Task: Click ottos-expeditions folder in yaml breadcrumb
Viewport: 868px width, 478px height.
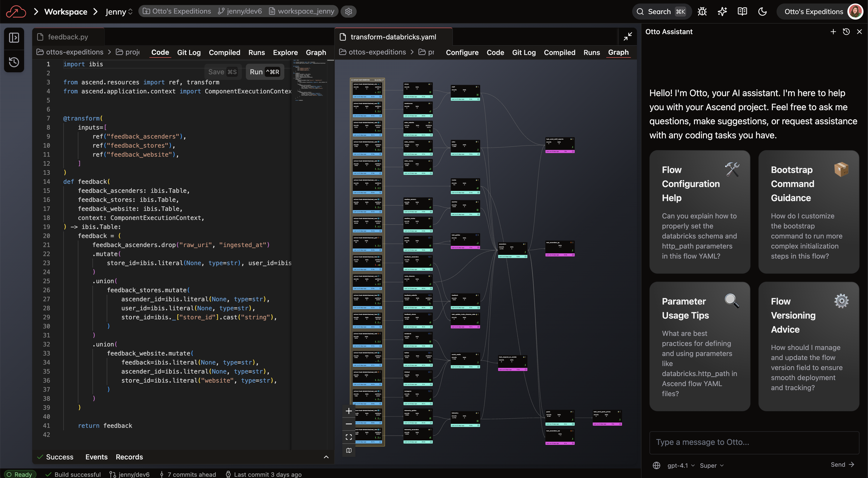Action: click(373, 52)
